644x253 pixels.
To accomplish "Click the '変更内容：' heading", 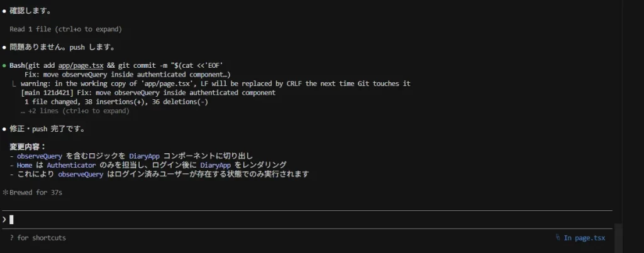I will pos(28,147).
